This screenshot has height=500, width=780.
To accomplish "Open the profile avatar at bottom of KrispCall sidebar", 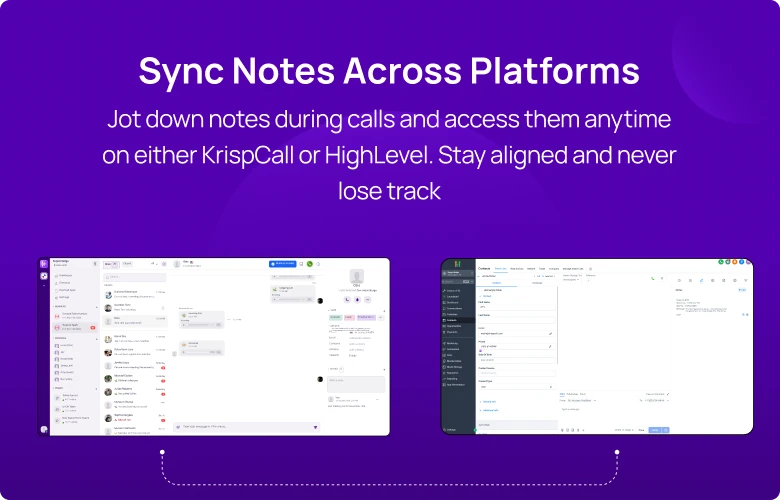I will [x=44, y=429].
